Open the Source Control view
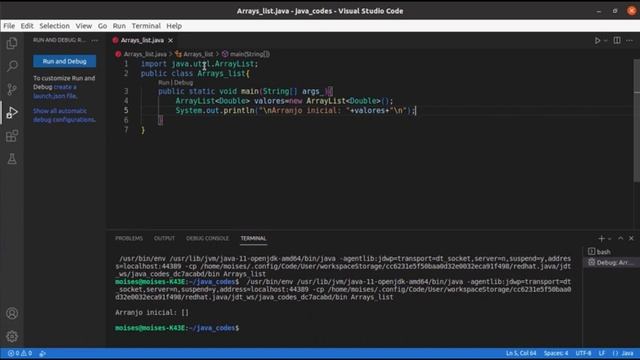 point(12,89)
